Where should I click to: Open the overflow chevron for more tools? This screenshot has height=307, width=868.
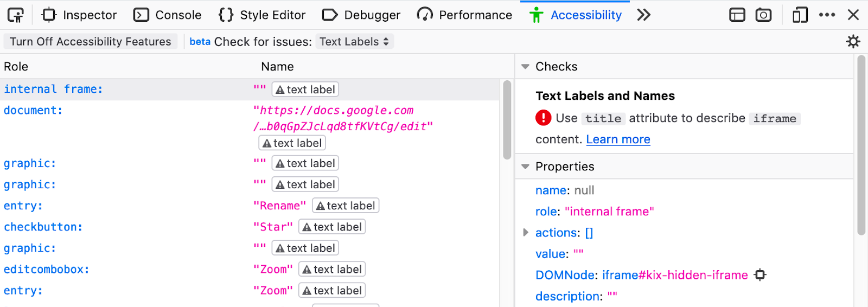click(643, 15)
